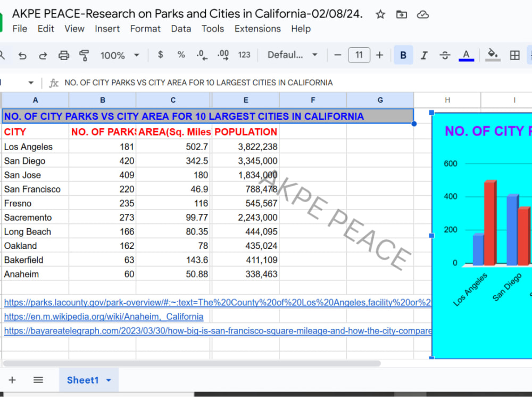The image size is (532, 399).
Task: Click the redo arrow icon
Action: click(43, 55)
